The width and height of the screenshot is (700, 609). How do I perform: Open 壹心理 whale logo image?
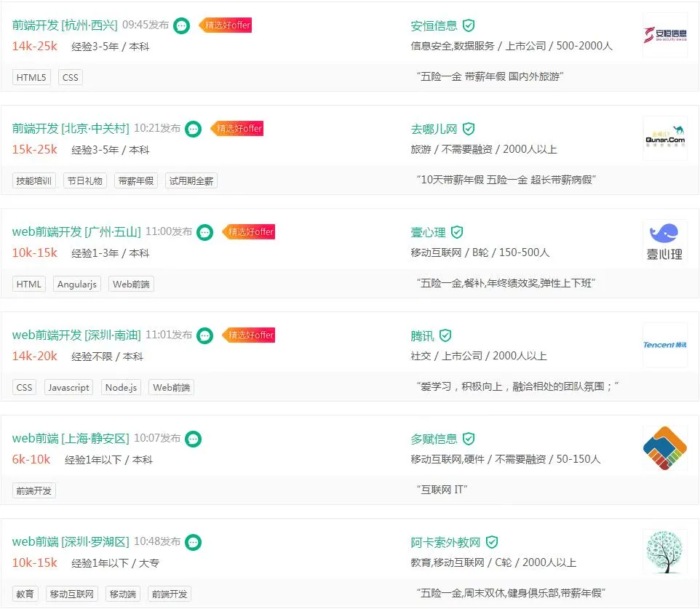point(665,242)
